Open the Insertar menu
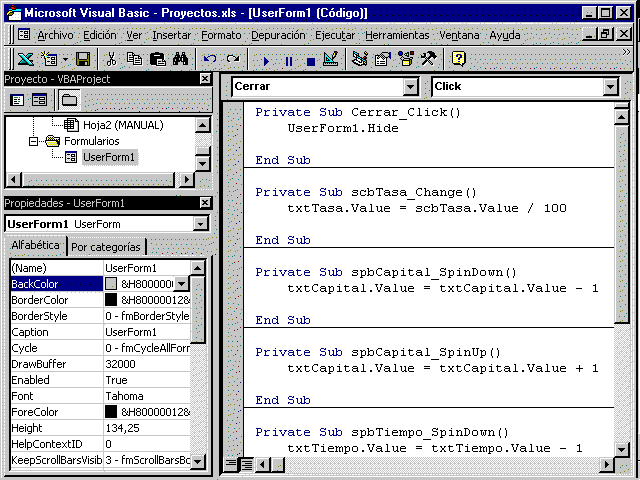The height and width of the screenshot is (480, 640). pyautogui.click(x=171, y=36)
